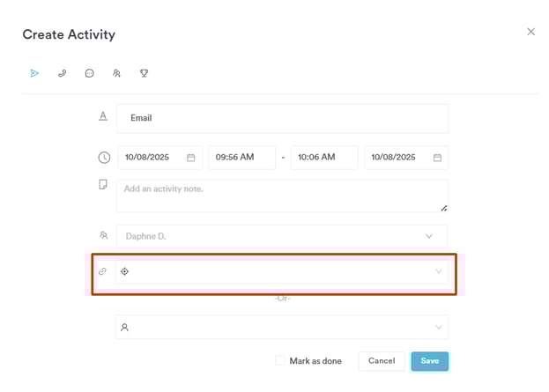Screen dimensions: 549x392
Task: Select the trophy activity type icon
Action: [144, 73]
